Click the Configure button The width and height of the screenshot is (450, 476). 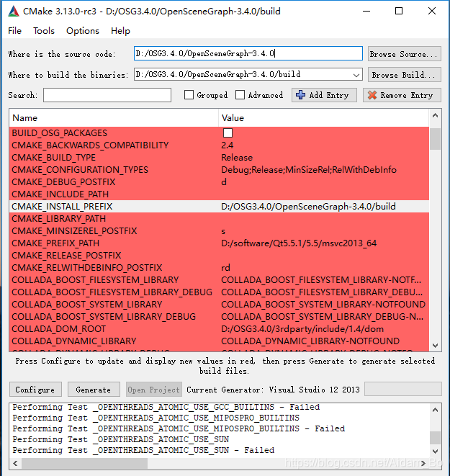coord(35,390)
